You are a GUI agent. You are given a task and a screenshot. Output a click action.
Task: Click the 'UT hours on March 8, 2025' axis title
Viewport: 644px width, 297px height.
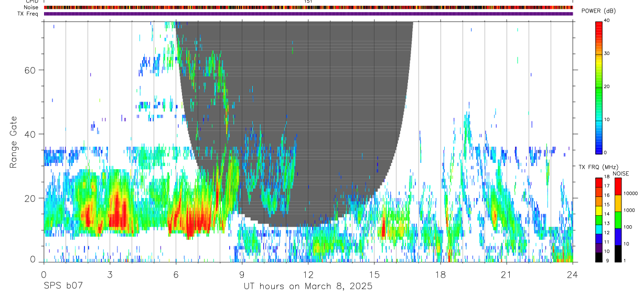click(x=308, y=287)
